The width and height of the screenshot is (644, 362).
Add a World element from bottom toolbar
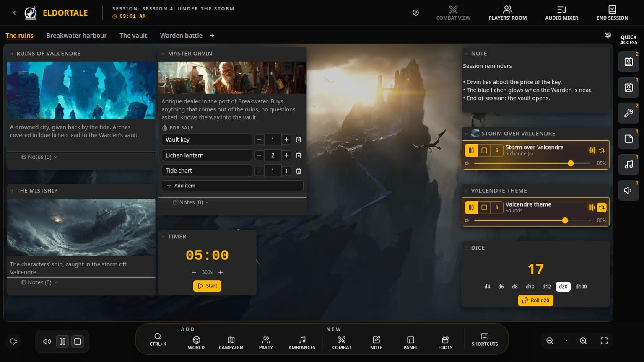tap(196, 342)
